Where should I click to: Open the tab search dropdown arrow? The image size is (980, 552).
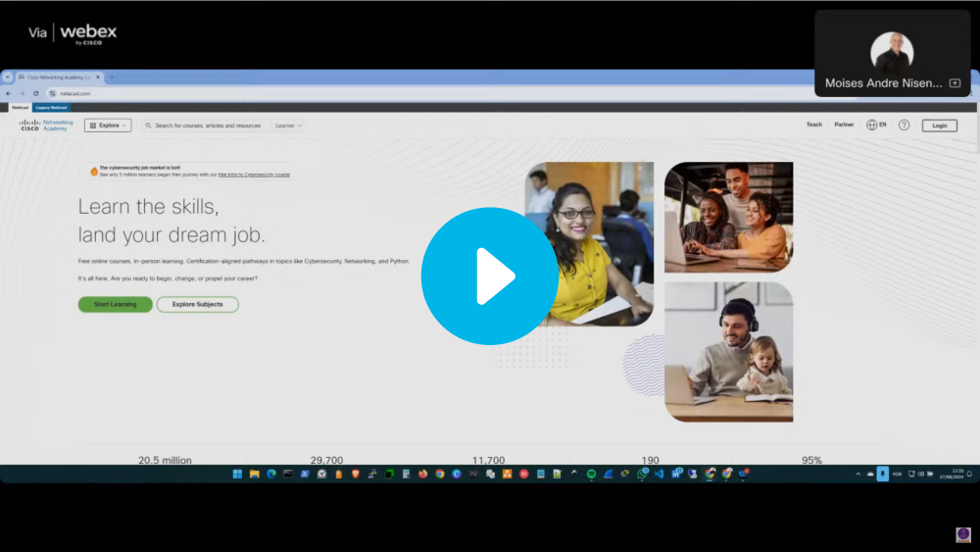[7, 76]
